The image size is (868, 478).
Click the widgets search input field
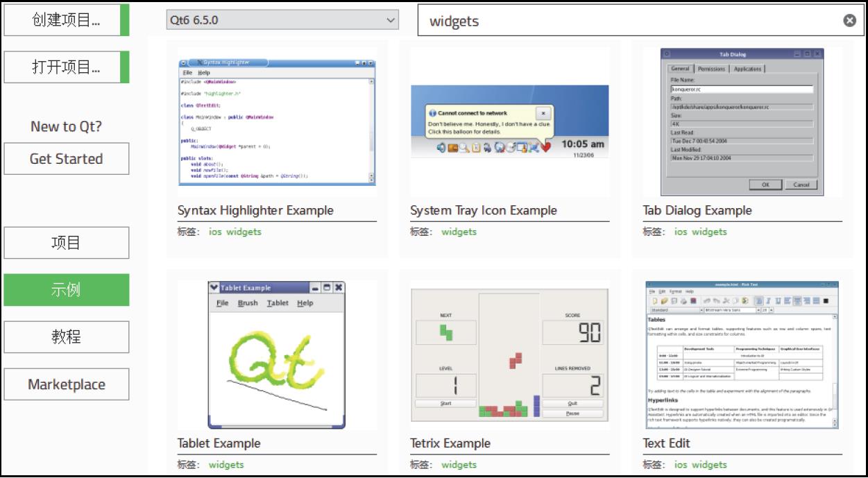tap(640, 21)
